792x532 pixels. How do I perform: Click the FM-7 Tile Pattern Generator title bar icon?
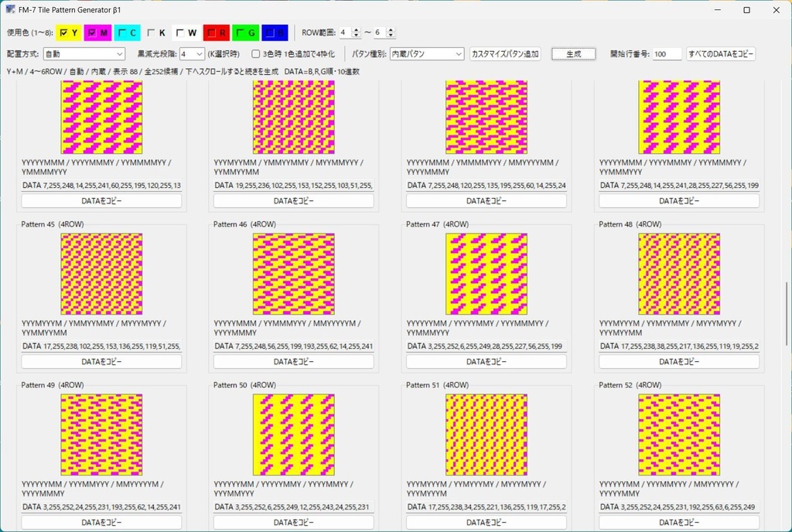click(x=10, y=9)
